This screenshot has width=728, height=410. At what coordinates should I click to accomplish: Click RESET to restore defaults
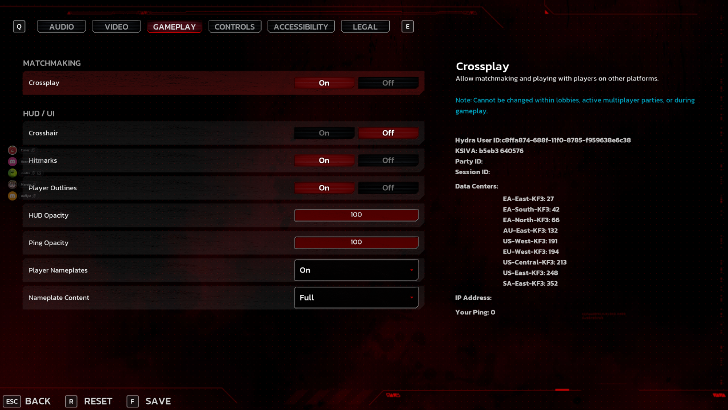(x=98, y=401)
